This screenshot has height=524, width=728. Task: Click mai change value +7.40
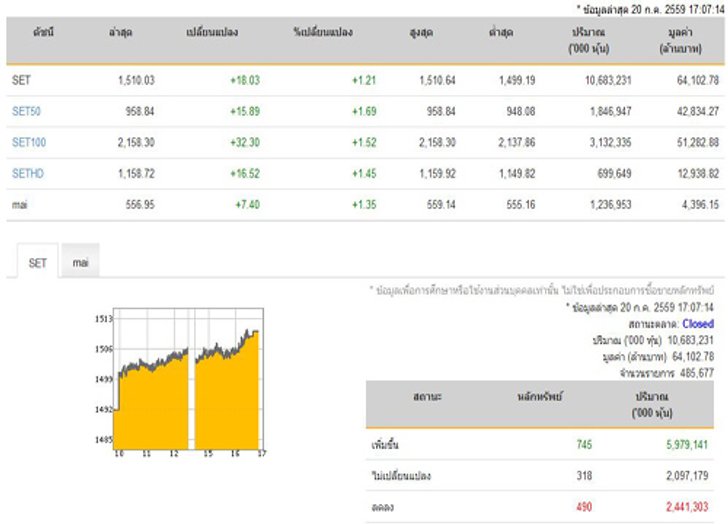tap(247, 205)
